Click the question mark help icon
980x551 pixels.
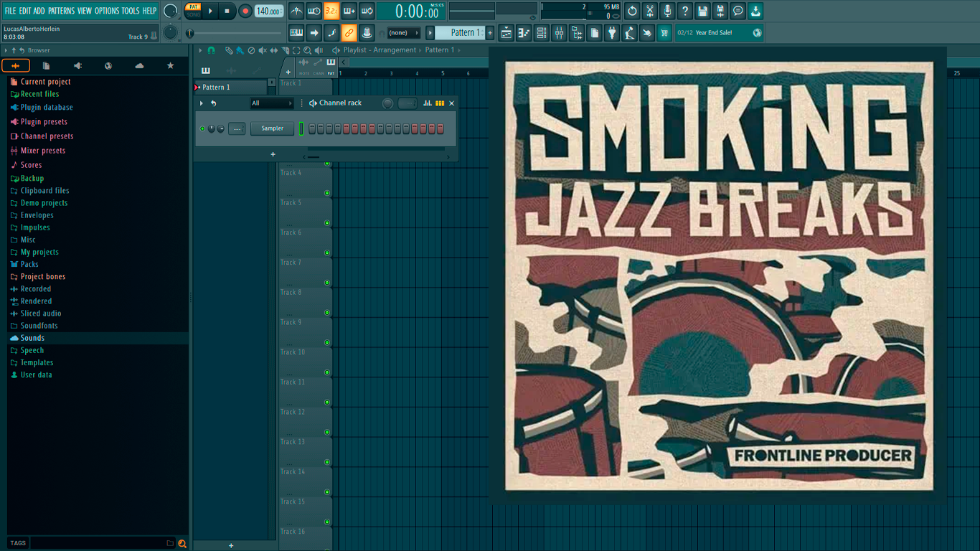[685, 11]
